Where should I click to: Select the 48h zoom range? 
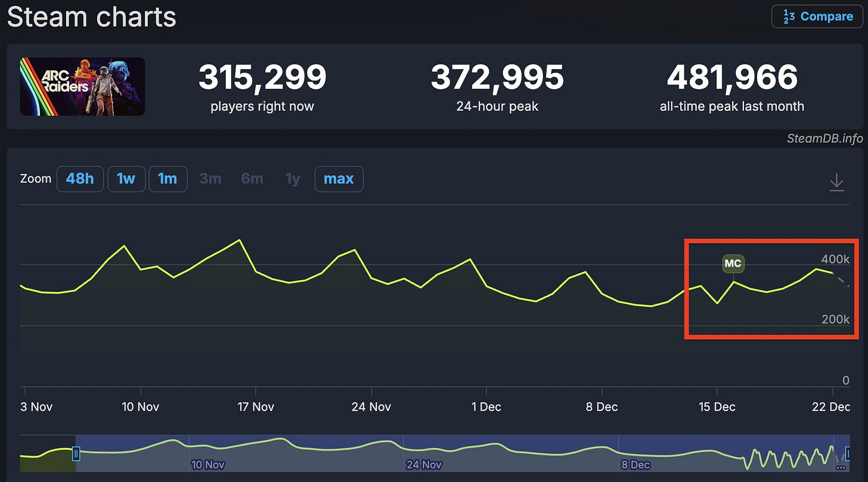tap(80, 179)
